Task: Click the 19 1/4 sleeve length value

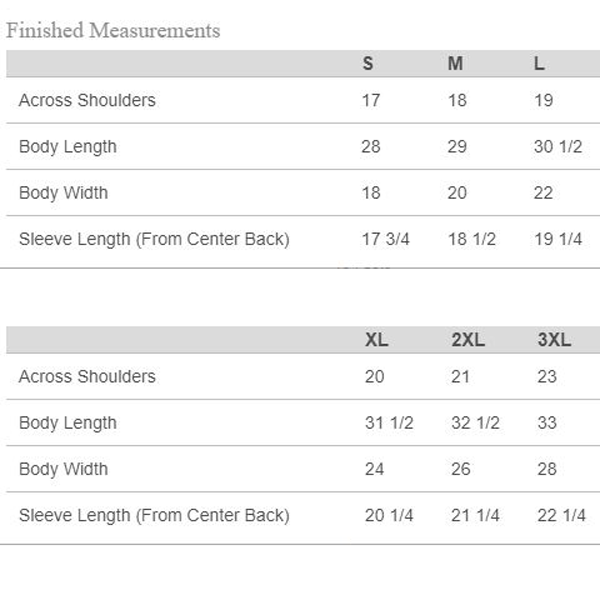Action: tap(558, 239)
